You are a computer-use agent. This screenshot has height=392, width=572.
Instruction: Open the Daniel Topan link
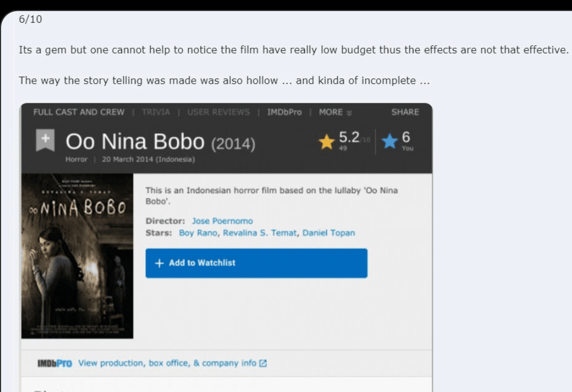(329, 233)
